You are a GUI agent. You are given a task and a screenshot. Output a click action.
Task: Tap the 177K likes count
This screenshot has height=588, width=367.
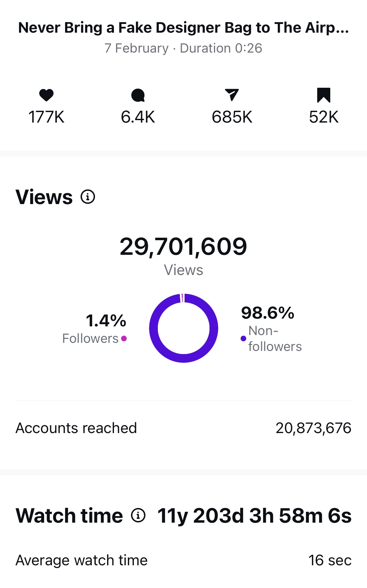pos(46,117)
